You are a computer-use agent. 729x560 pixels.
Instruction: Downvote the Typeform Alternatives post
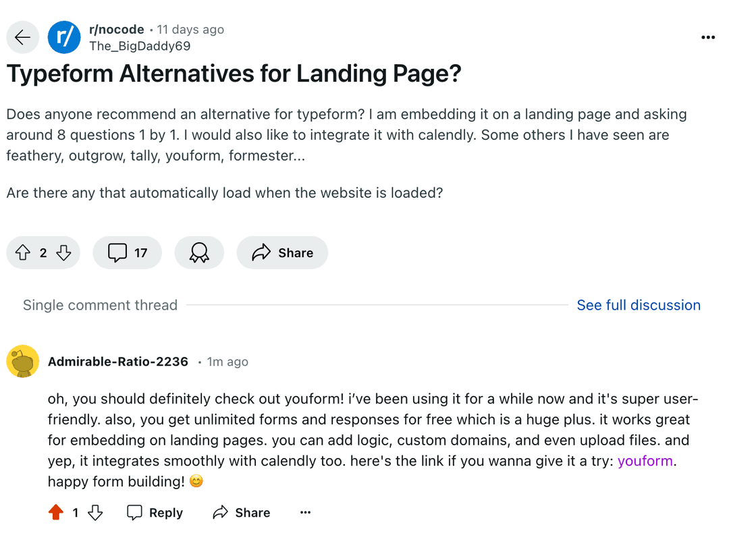[63, 253]
